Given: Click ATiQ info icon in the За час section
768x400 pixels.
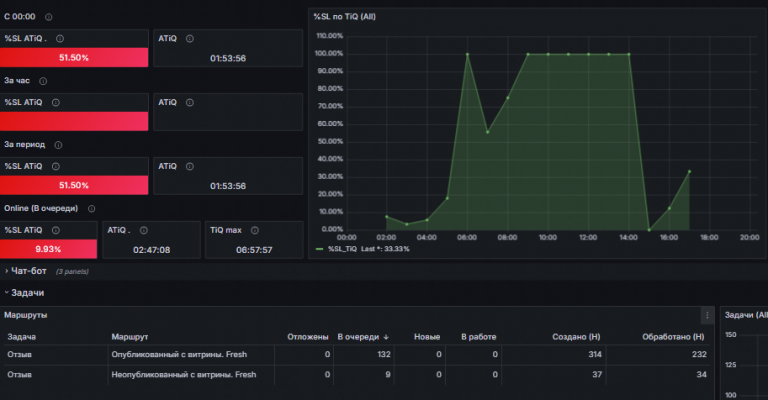Looking at the screenshot, I should click(x=190, y=103).
